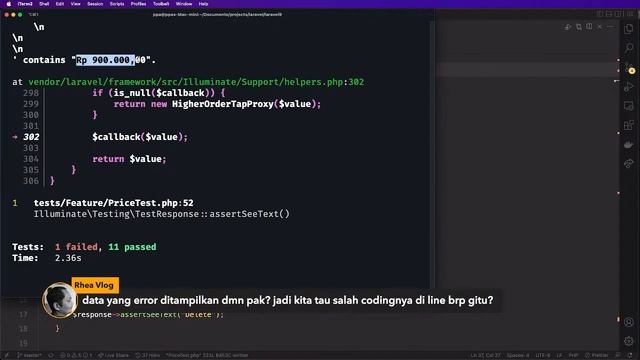Click the open preview icon in editor toolbar
Screen dimensions: 640x360
tap(579, 27)
